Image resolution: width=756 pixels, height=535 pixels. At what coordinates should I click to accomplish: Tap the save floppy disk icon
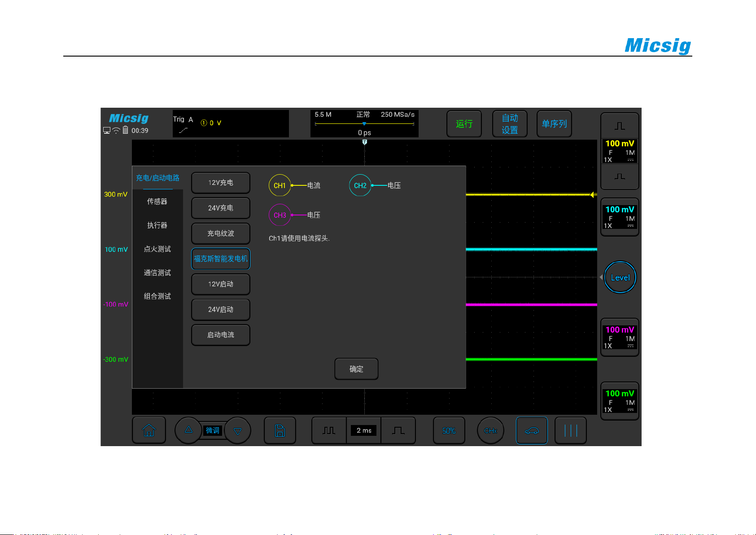pos(280,430)
